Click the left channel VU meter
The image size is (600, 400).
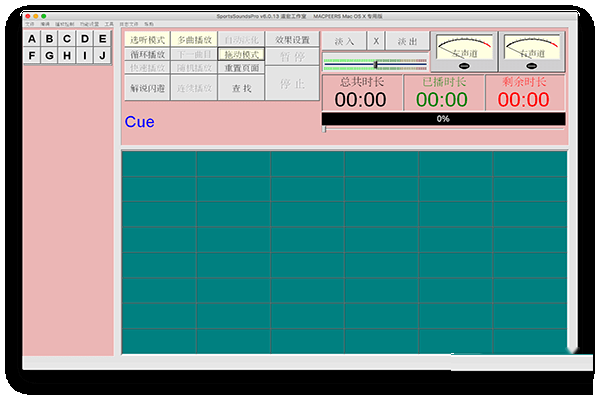click(x=464, y=47)
